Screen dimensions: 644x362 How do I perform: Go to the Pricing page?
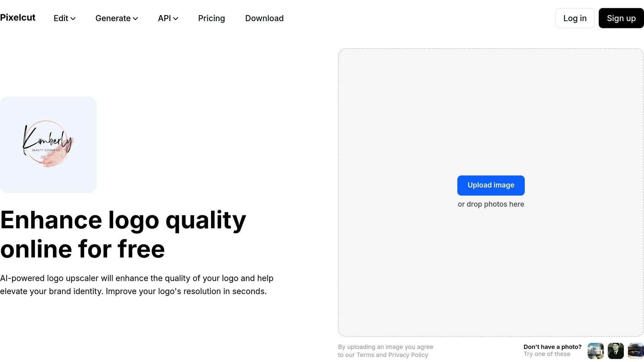coord(211,18)
